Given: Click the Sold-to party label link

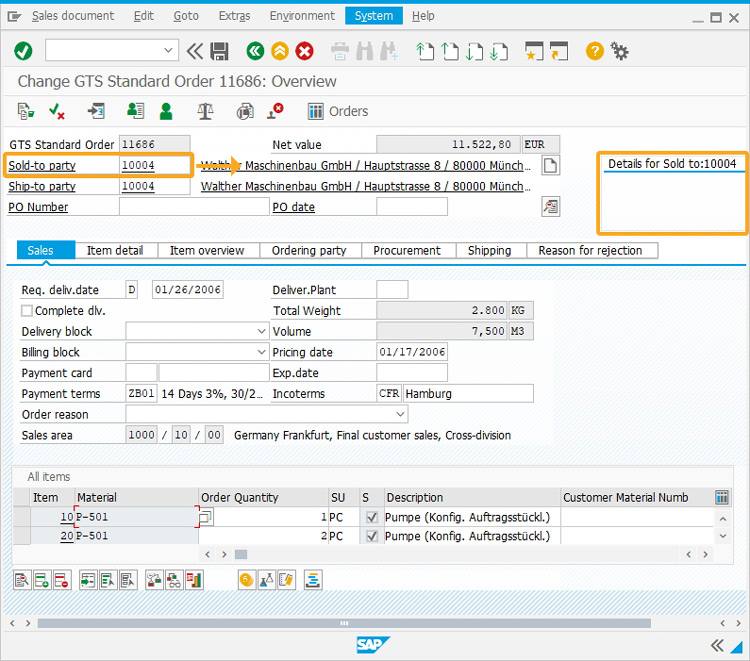Looking at the screenshot, I should point(42,165).
